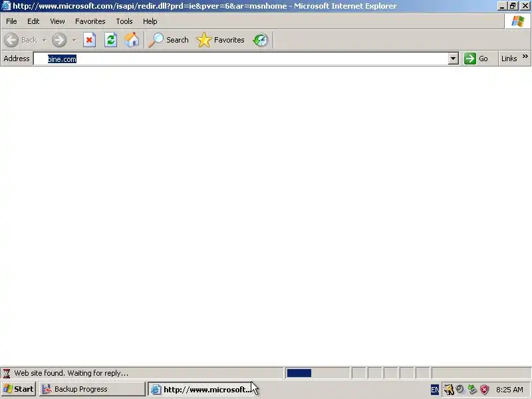Screen dimensions: 532x399
Task: Click the green Go button
Action: pyautogui.click(x=476, y=59)
